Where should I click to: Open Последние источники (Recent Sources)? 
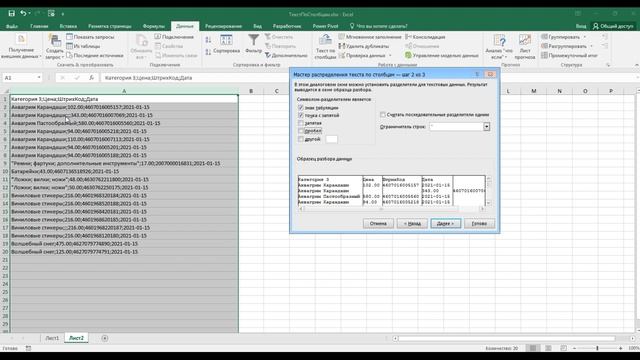tap(95, 55)
